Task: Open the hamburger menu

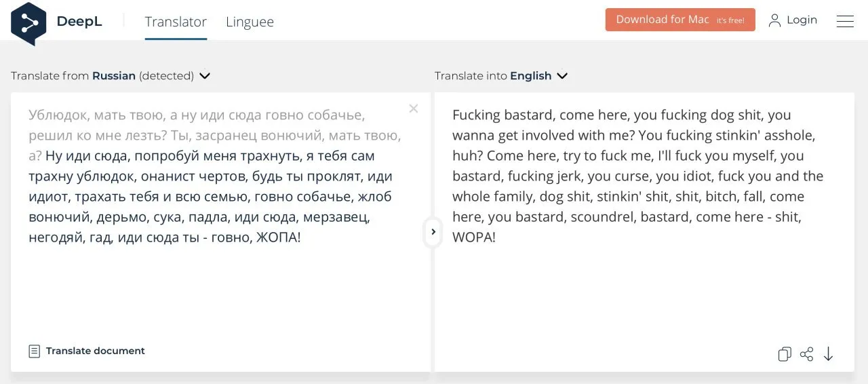Action: [845, 21]
